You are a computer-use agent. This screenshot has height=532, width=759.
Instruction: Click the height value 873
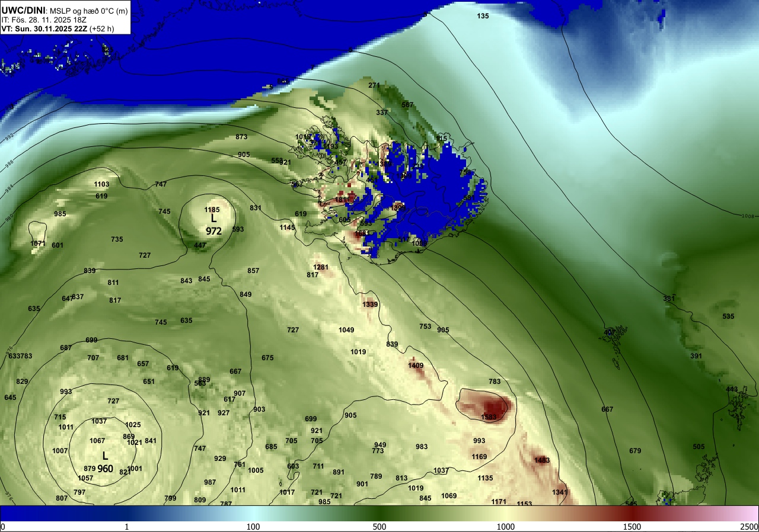pos(241,137)
